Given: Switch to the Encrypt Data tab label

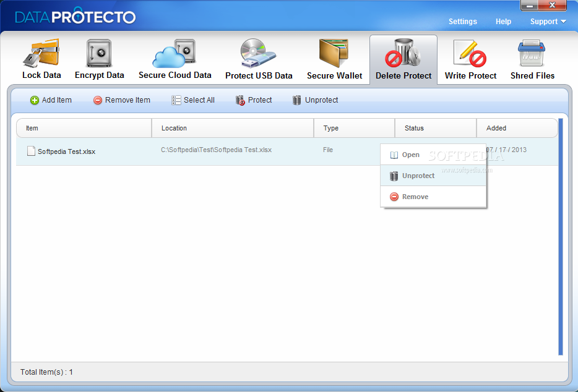Looking at the screenshot, I should pos(100,75).
